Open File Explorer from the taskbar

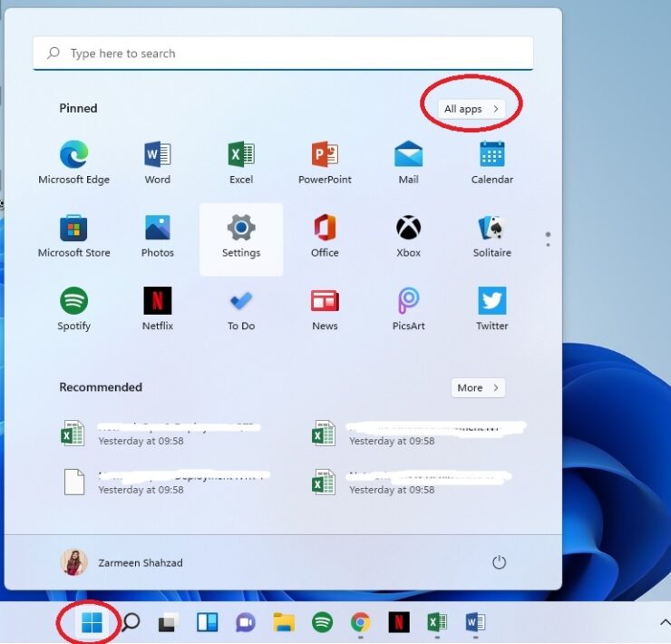(x=284, y=622)
